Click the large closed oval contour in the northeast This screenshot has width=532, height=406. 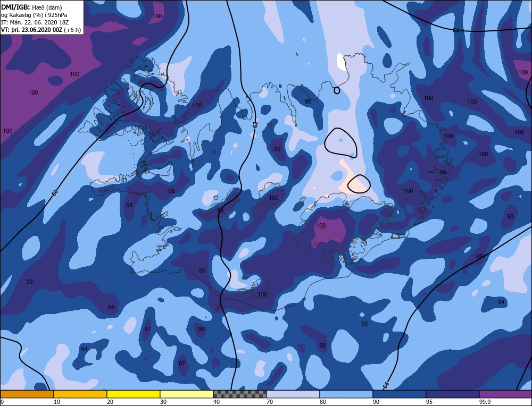click(x=340, y=142)
